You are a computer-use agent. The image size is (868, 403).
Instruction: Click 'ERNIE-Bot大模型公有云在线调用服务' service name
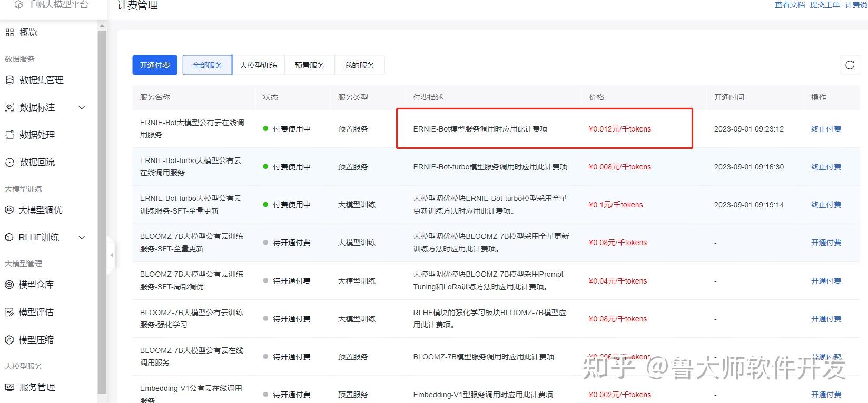click(x=192, y=129)
